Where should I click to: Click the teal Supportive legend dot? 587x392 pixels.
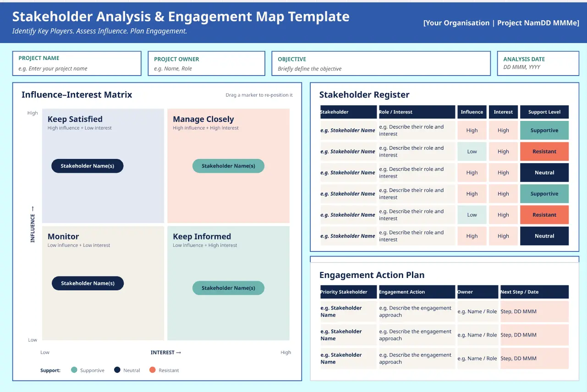tap(74, 370)
